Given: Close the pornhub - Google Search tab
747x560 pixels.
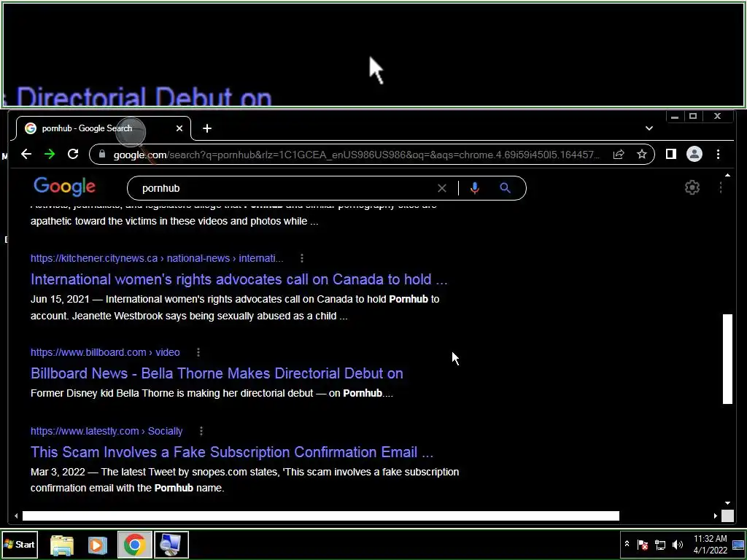Looking at the screenshot, I should click(x=179, y=128).
